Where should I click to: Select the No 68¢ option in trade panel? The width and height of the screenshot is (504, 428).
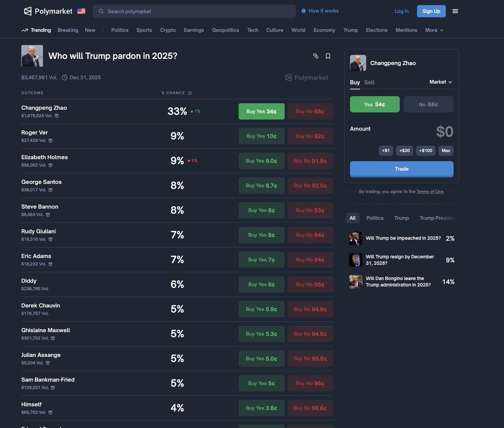tap(428, 104)
